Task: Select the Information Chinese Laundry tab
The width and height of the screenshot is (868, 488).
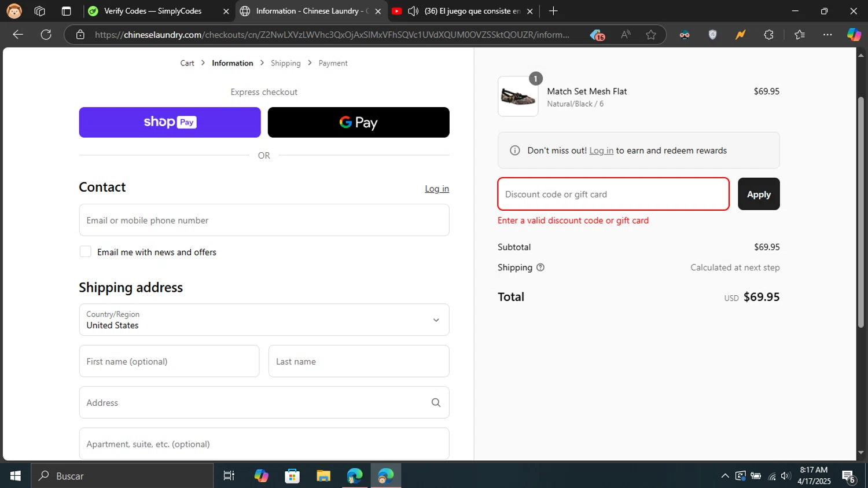Action: (311, 11)
